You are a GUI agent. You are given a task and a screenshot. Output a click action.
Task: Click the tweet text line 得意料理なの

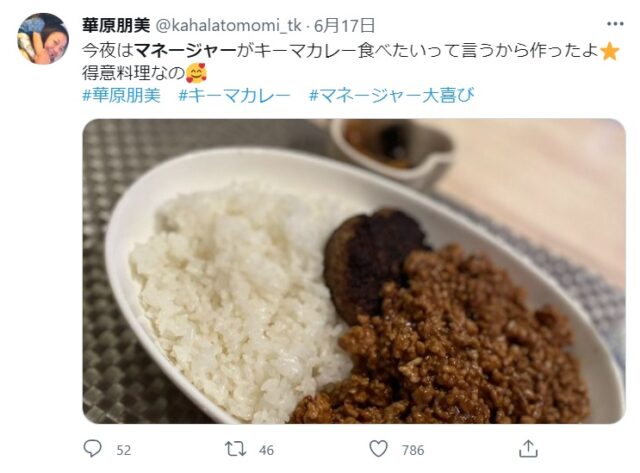pos(133,73)
